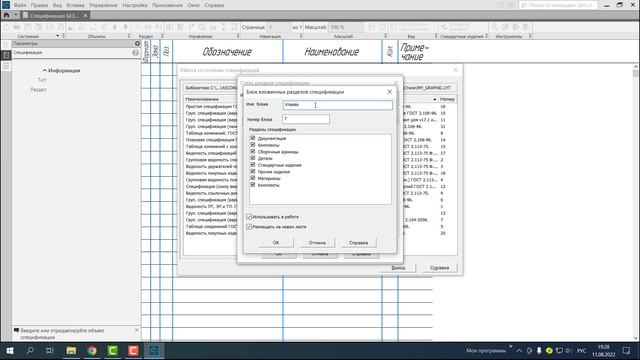Open File Explorer from the taskbar
This screenshot has width=640, height=360.
coord(71,351)
